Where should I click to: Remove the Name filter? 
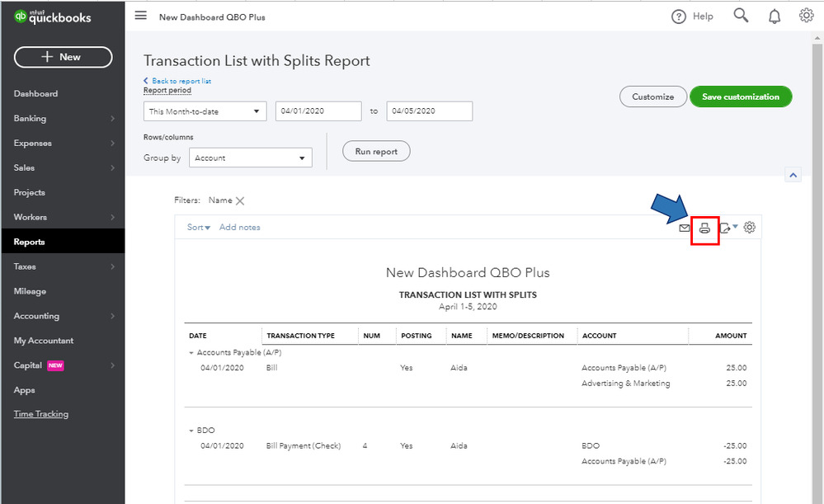pos(240,200)
